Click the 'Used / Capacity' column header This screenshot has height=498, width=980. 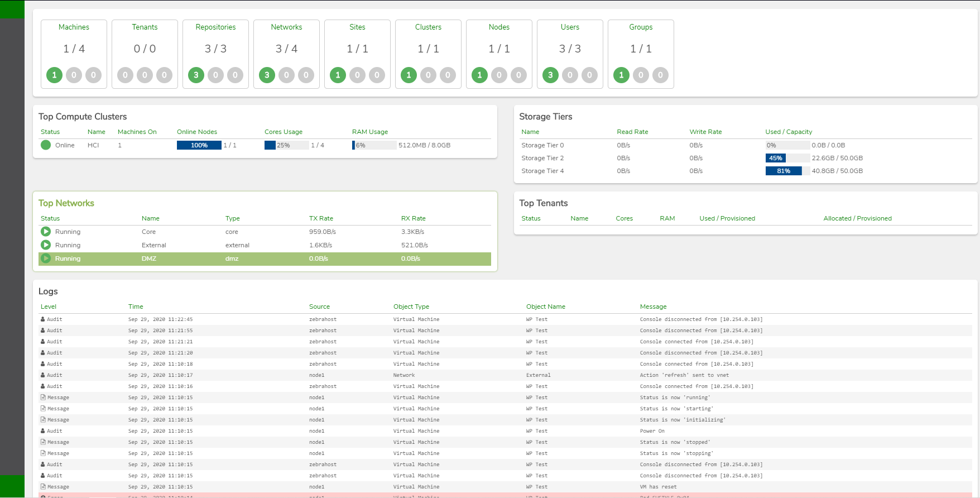(x=789, y=132)
